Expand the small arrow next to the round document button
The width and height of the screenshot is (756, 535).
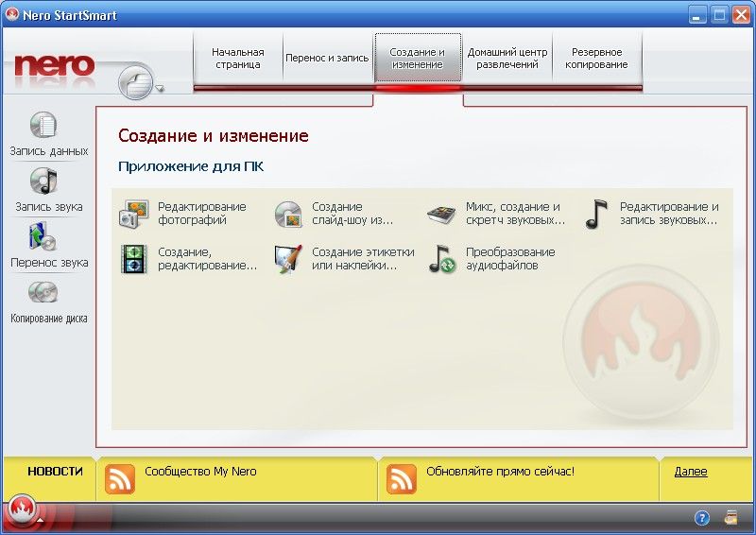[160, 88]
